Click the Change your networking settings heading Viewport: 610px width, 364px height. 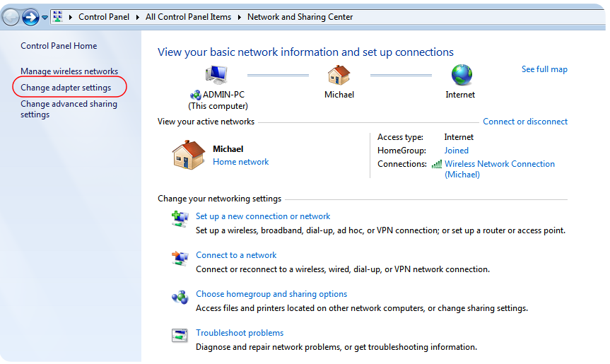[219, 199]
